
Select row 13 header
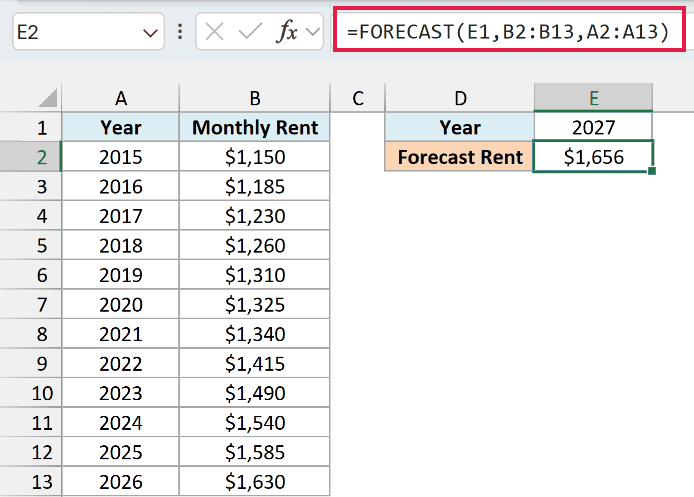pyautogui.click(x=31, y=482)
